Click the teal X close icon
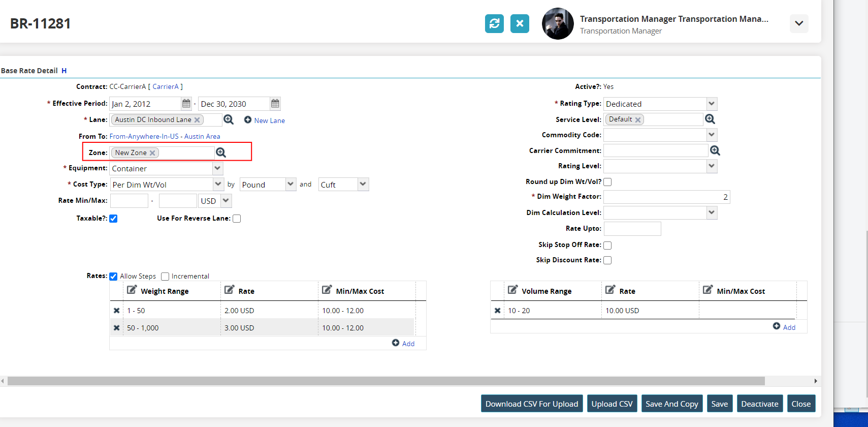 click(x=520, y=23)
